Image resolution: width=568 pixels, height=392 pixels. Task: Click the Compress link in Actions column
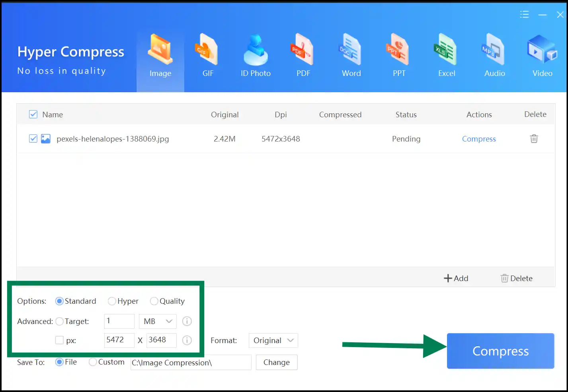tap(479, 139)
